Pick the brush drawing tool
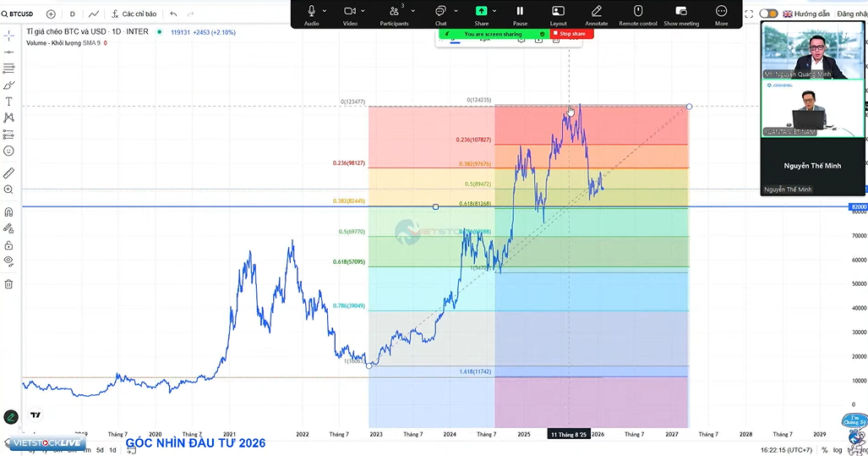The width and height of the screenshot is (868, 456). [9, 85]
